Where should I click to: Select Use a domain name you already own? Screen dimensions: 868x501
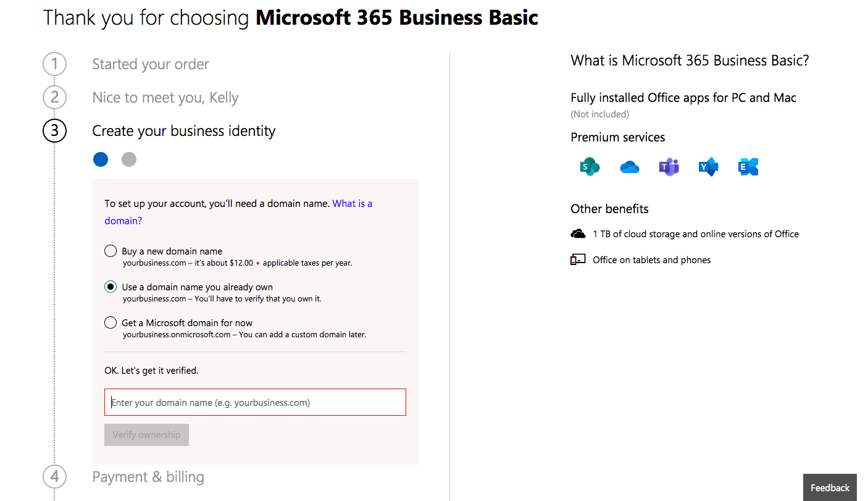click(x=111, y=287)
